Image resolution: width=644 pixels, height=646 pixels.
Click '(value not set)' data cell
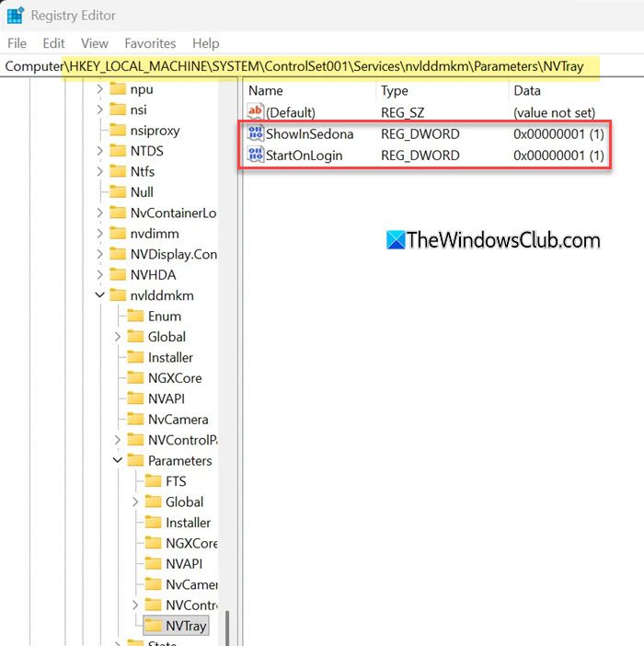pyautogui.click(x=554, y=112)
